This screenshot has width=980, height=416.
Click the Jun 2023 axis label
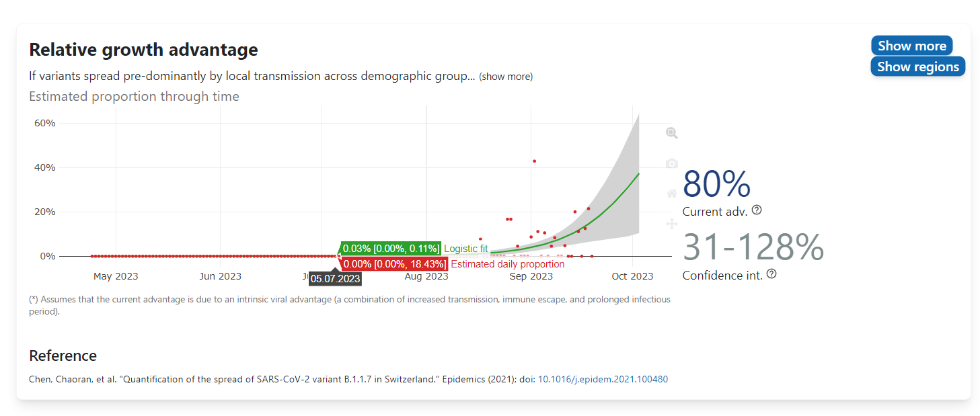(x=220, y=276)
